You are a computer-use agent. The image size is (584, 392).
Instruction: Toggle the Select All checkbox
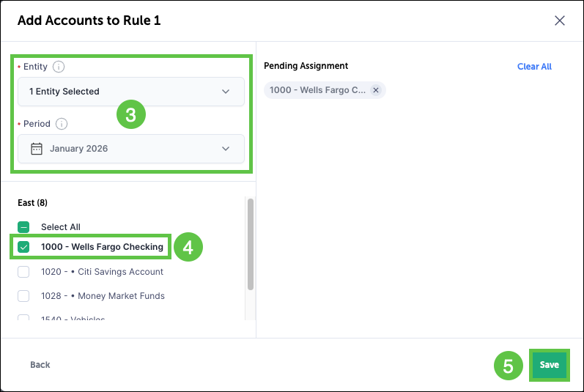pos(23,227)
